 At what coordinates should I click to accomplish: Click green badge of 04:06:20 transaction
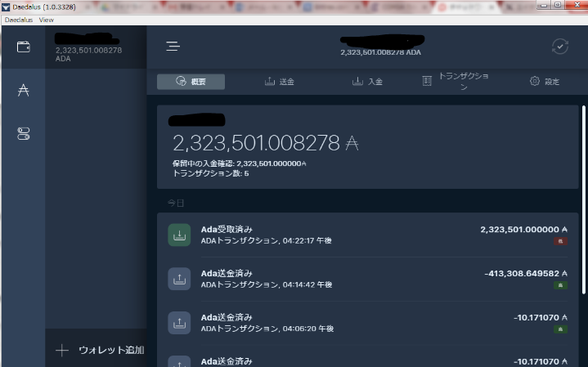point(561,329)
